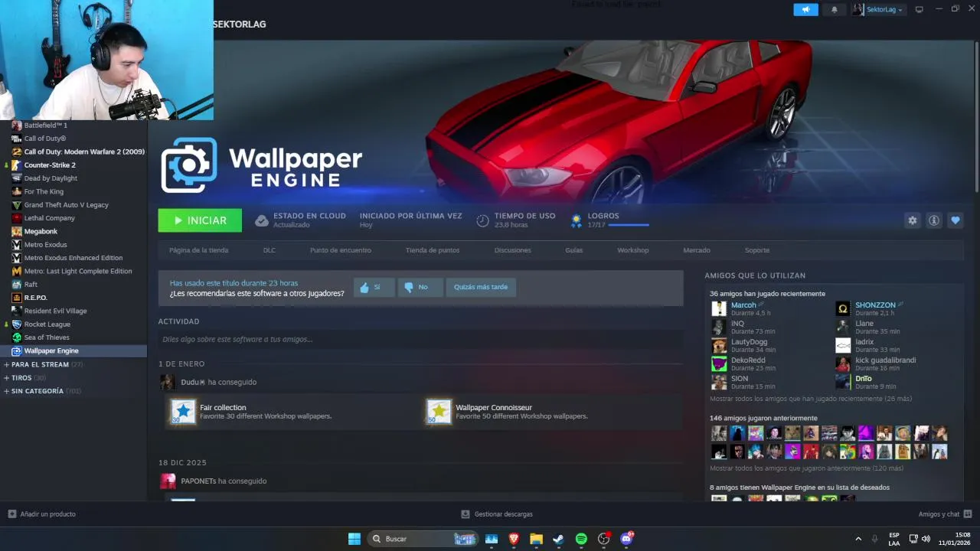Open Spotify from the taskbar
This screenshot has height=551, width=980.
coord(581,539)
